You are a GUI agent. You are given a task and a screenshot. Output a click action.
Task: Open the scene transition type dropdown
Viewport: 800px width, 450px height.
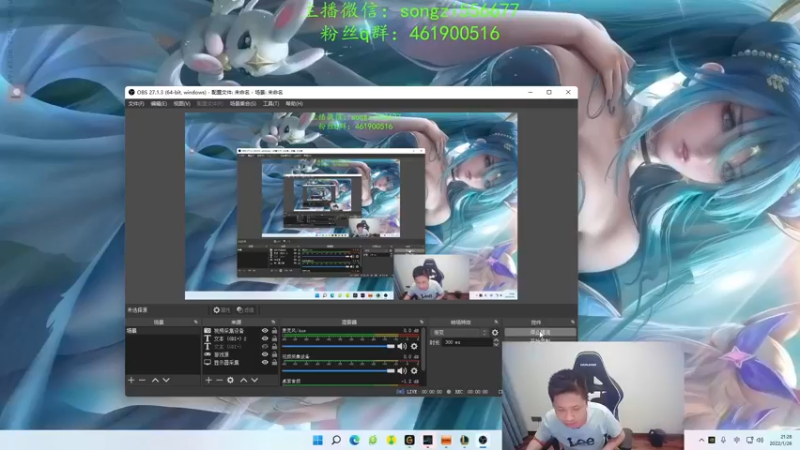click(459, 333)
